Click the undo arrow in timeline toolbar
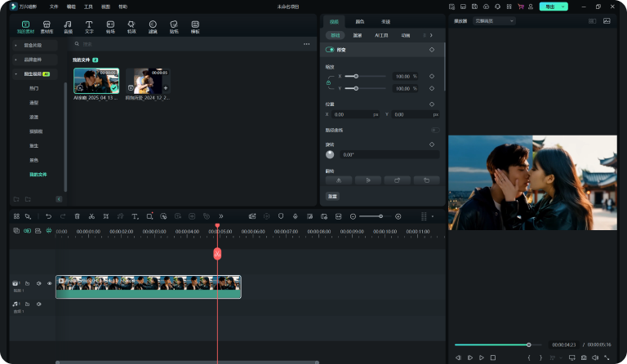627x364 pixels. coord(49,216)
